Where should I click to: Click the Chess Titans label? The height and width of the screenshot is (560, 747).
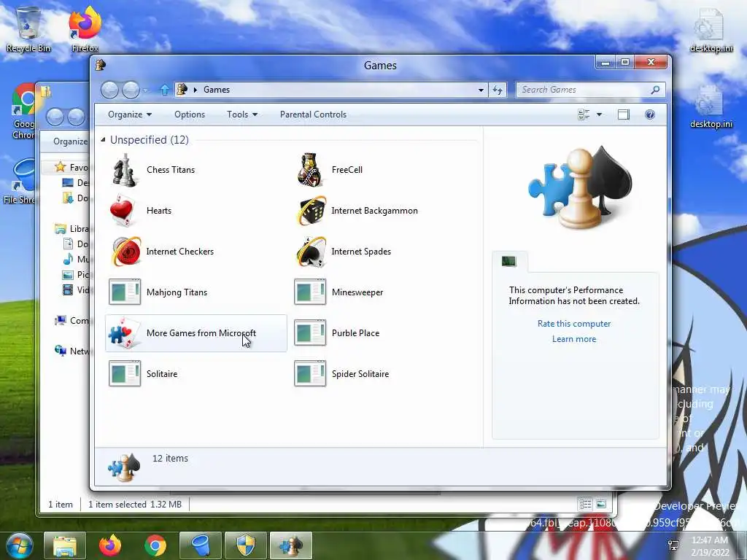point(171,169)
